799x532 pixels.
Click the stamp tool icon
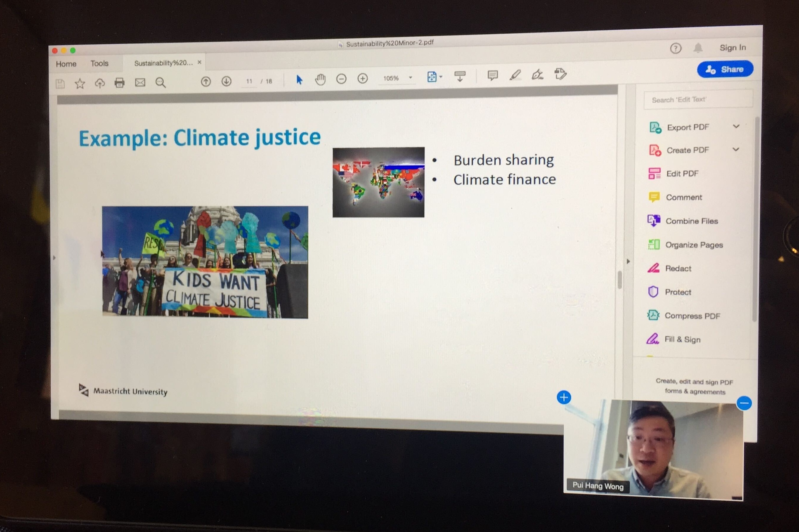click(560, 74)
